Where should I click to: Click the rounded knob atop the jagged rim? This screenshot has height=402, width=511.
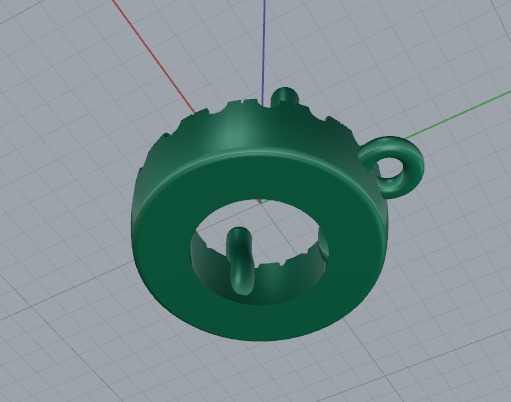tap(284, 96)
